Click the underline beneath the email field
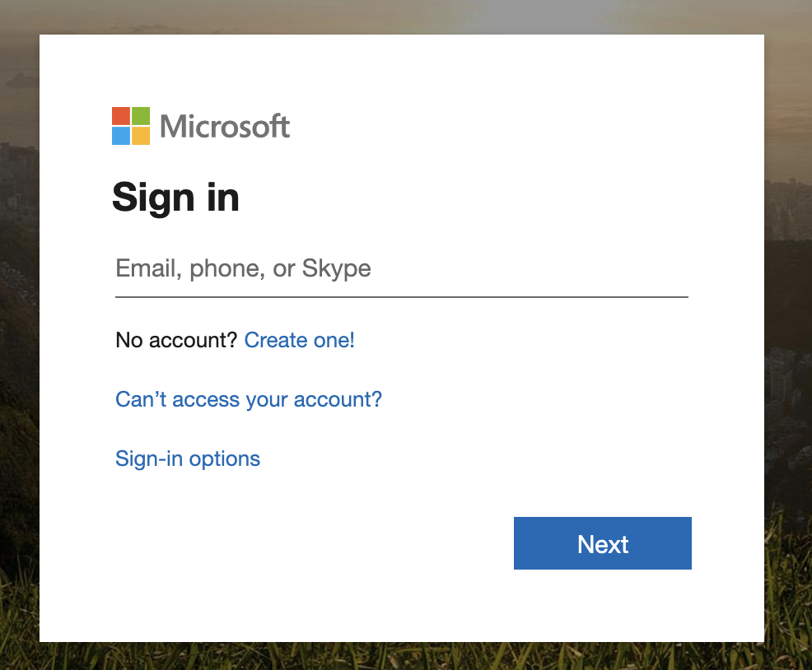812x670 pixels. (x=401, y=296)
